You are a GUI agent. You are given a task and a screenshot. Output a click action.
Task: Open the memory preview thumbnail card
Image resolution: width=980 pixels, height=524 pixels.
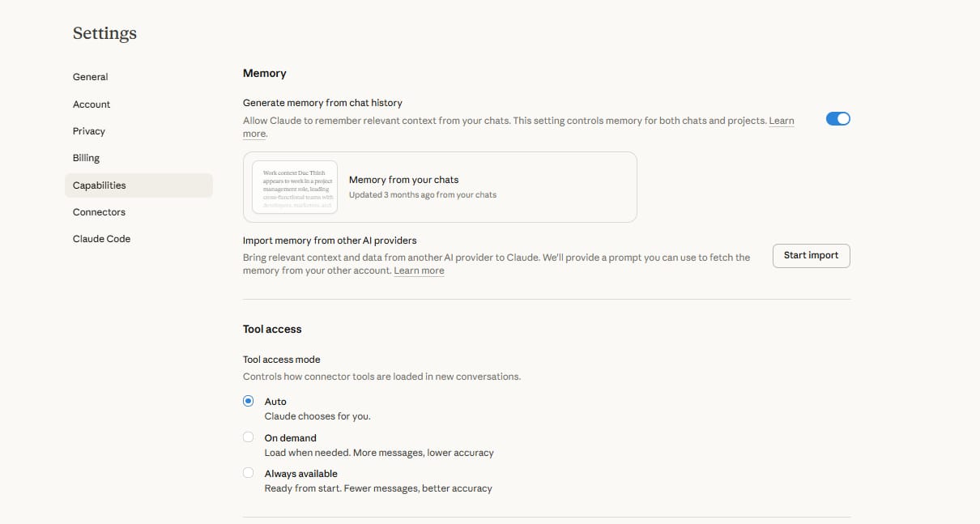(x=295, y=187)
